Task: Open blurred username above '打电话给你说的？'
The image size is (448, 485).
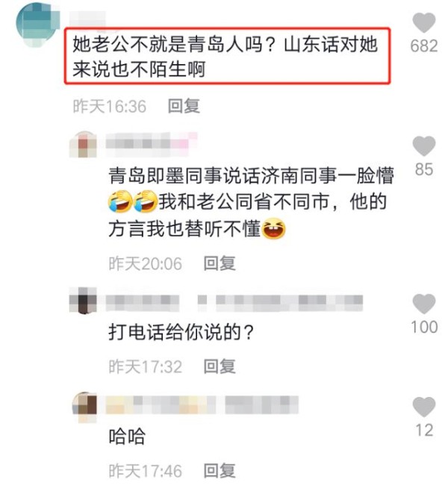Action: [234, 302]
